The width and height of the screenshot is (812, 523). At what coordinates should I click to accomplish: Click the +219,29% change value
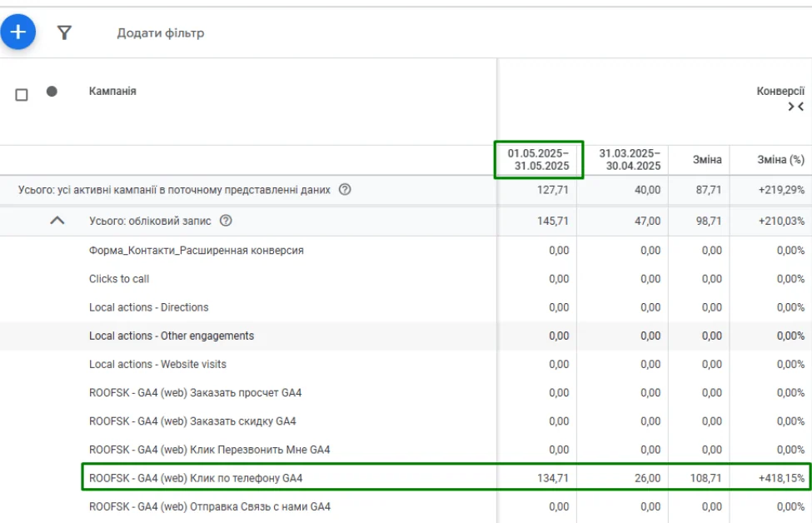(x=781, y=190)
